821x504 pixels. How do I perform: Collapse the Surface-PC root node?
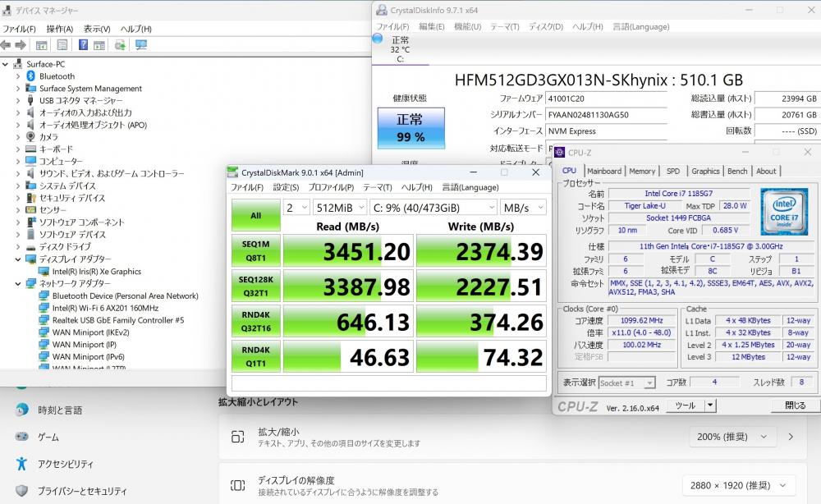pyautogui.click(x=5, y=64)
